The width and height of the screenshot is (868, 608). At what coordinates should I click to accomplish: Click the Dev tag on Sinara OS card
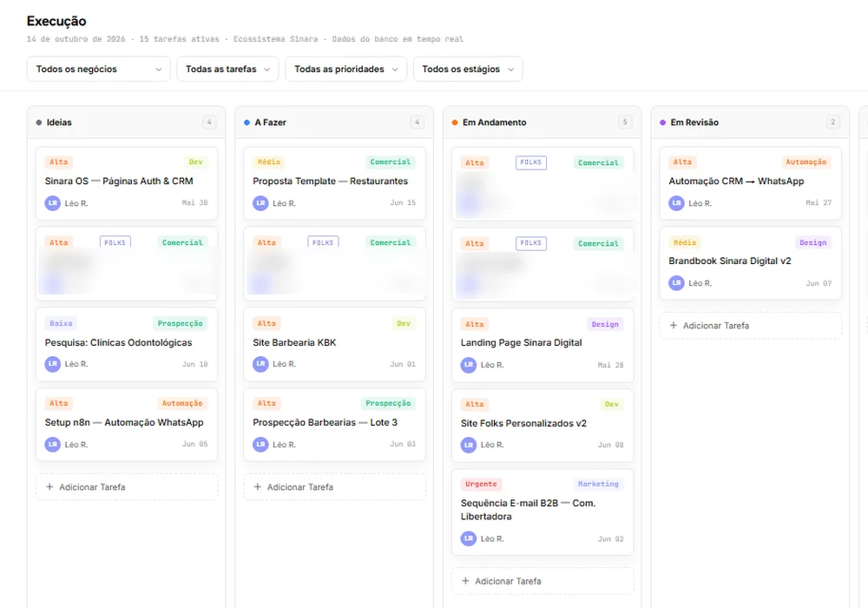click(196, 162)
